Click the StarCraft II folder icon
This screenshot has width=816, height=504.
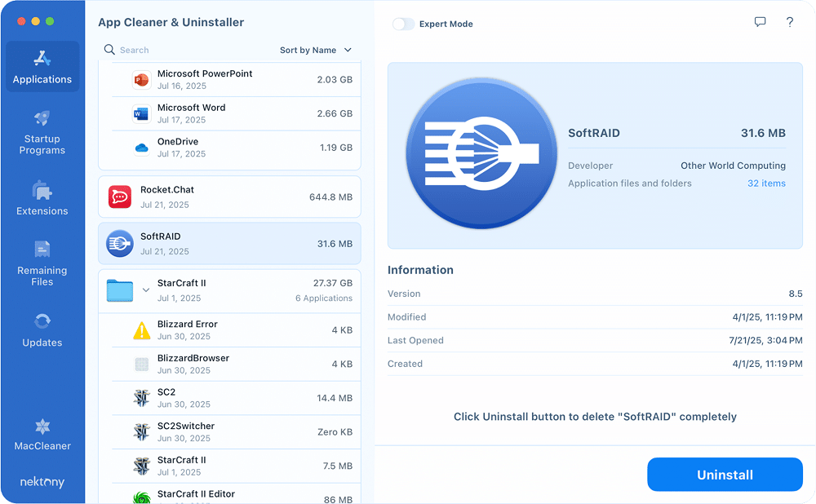click(x=120, y=290)
